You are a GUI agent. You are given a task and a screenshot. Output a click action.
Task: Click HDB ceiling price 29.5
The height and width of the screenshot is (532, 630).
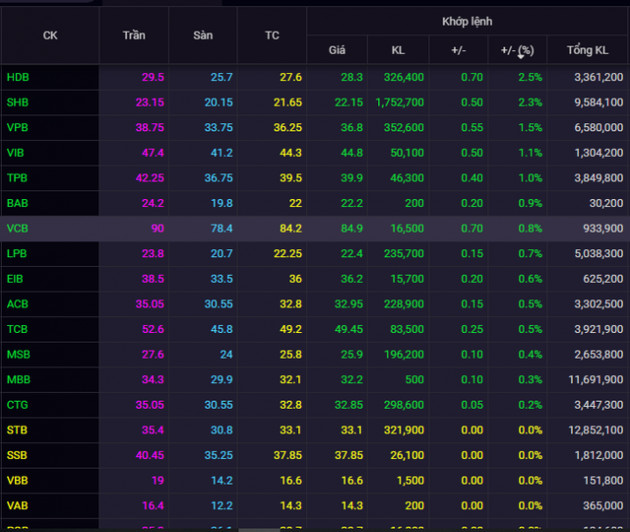coord(153,77)
